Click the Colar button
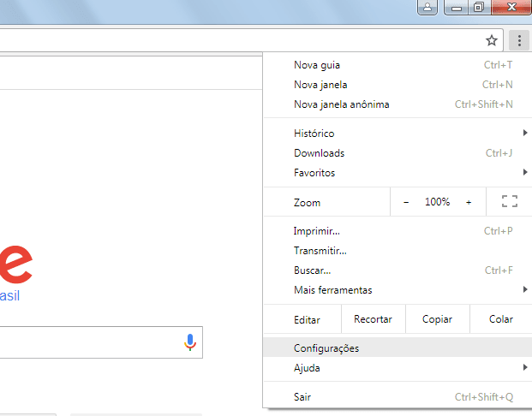The height and width of the screenshot is (416, 532). (x=500, y=319)
